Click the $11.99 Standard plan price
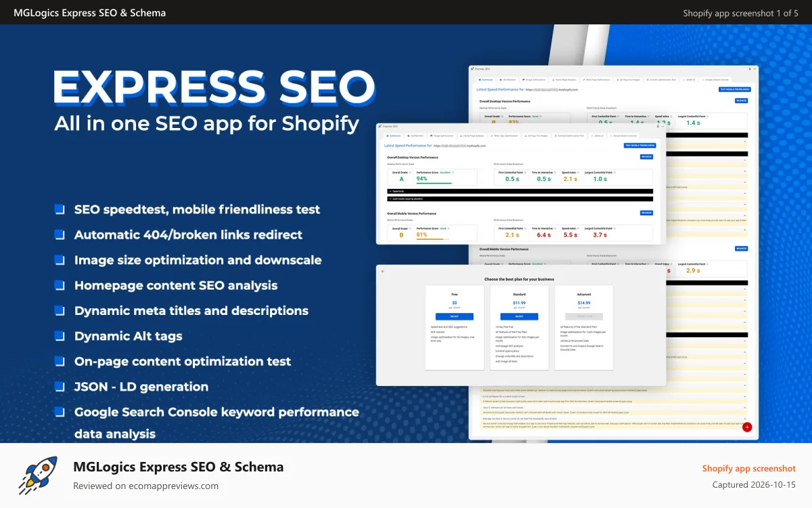This screenshot has width=812, height=508. click(x=519, y=303)
